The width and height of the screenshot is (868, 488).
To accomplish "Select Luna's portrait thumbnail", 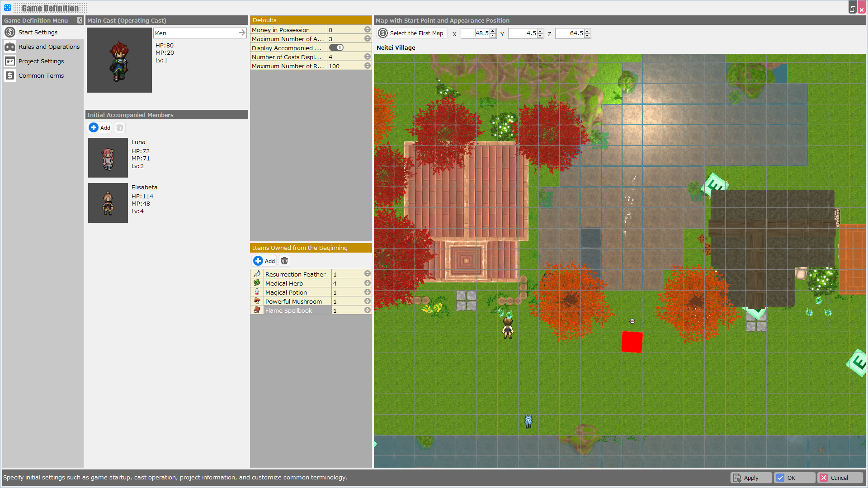I will (x=108, y=158).
